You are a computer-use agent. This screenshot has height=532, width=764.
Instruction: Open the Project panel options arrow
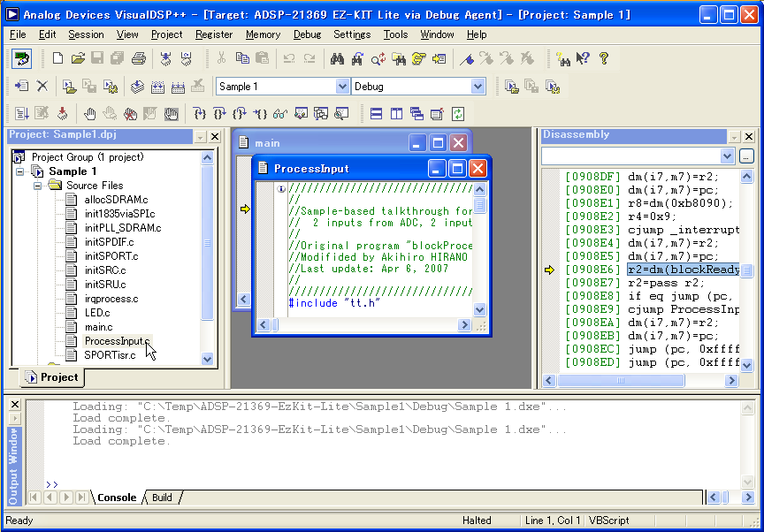pyautogui.click(x=200, y=137)
